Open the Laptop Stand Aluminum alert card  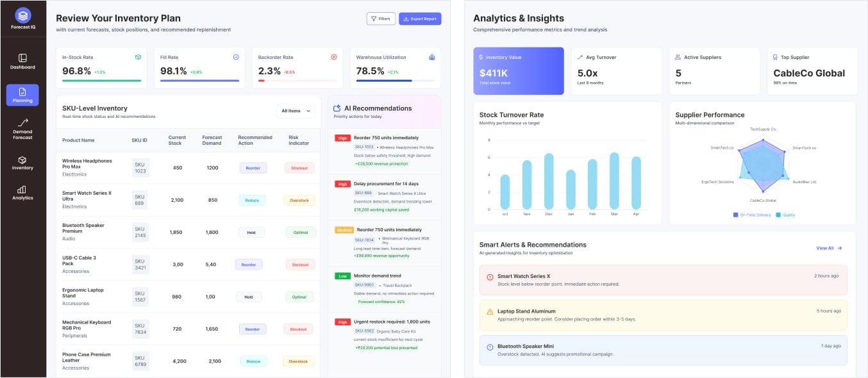[x=663, y=315]
